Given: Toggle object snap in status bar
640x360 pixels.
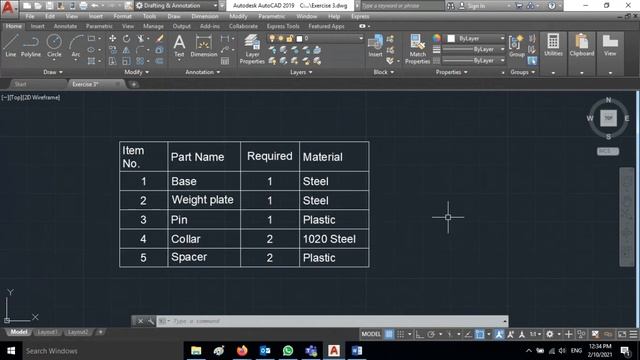Looking at the screenshot, I should point(480,334).
